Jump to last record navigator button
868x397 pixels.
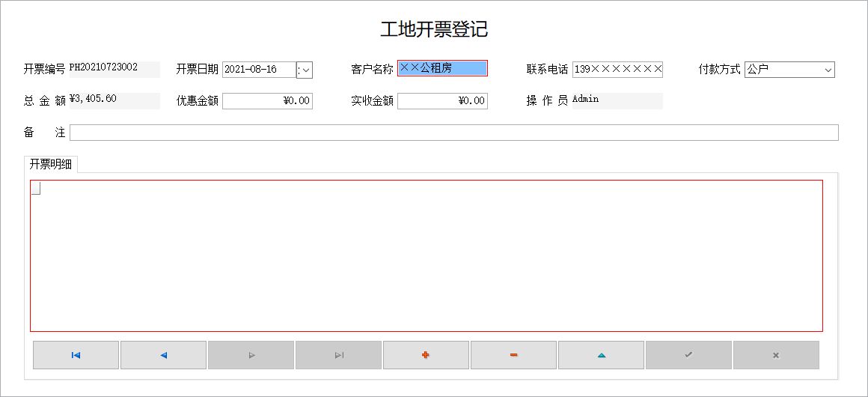[x=339, y=355]
